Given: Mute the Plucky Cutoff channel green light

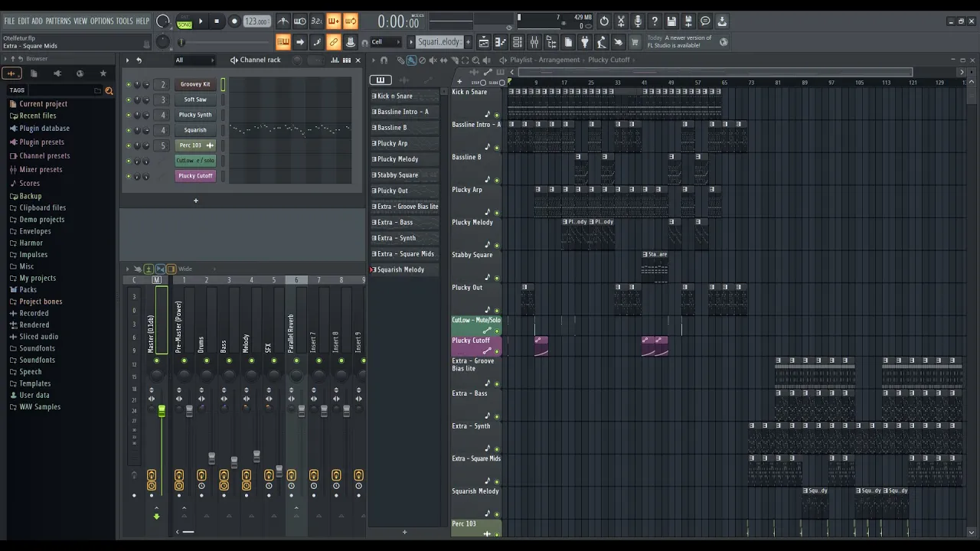Looking at the screenshot, I should tap(129, 176).
